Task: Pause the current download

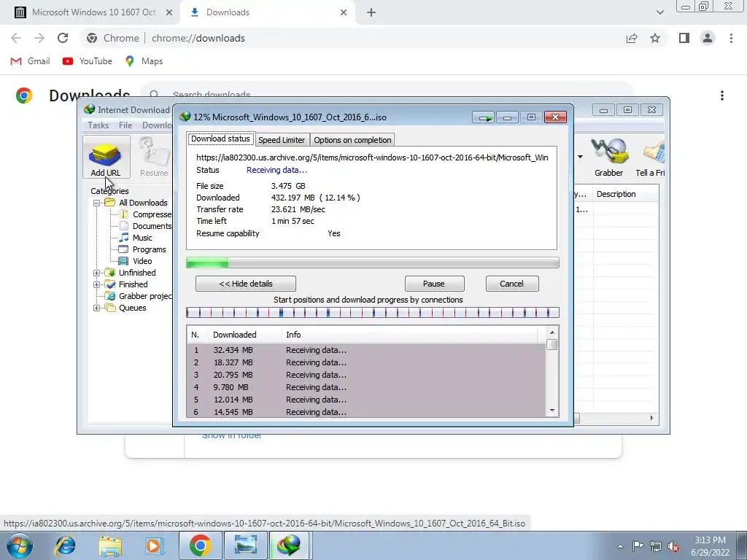Action: click(x=434, y=284)
